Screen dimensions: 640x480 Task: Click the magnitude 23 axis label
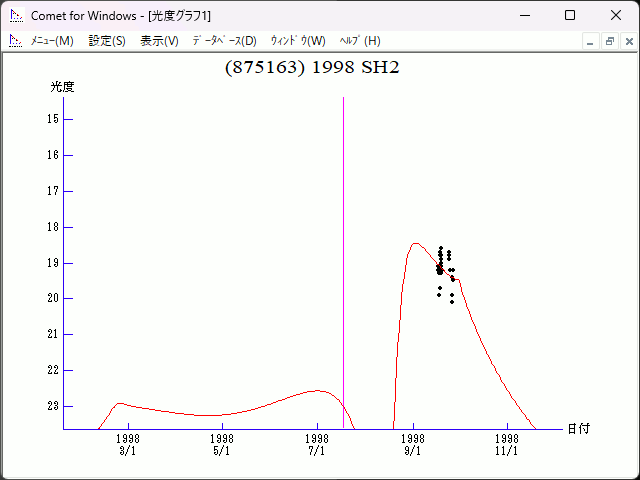click(x=53, y=406)
